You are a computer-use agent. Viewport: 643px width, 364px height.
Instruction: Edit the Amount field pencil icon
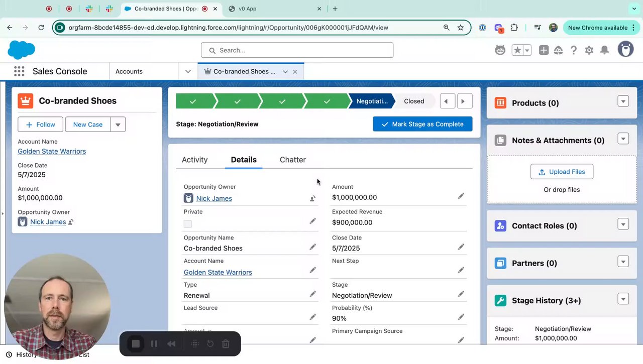pos(461,196)
